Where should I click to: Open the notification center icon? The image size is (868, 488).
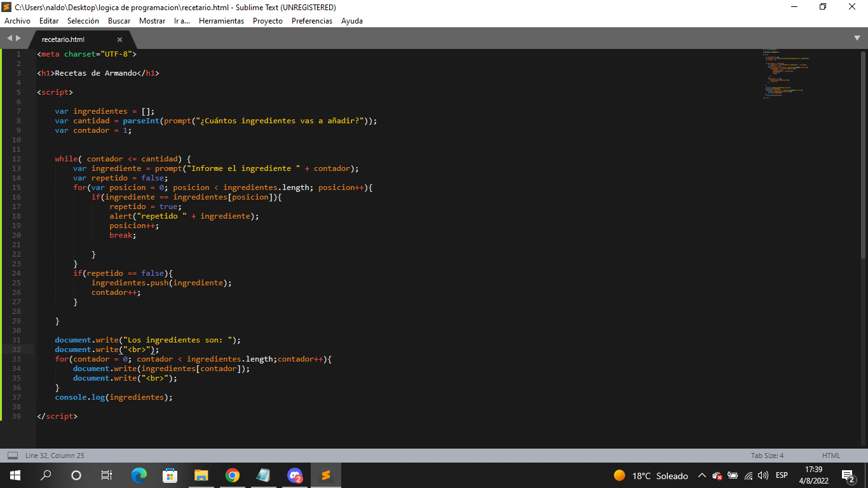coord(848,475)
